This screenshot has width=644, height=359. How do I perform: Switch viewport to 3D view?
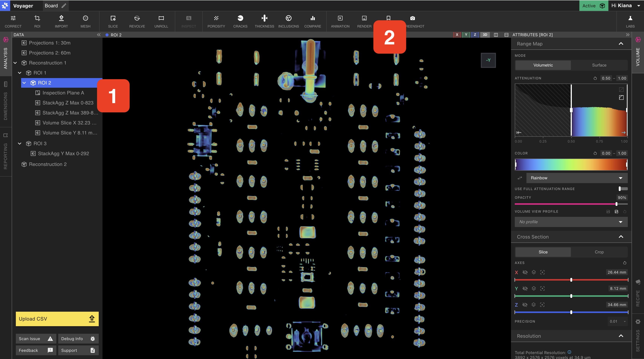pyautogui.click(x=485, y=35)
